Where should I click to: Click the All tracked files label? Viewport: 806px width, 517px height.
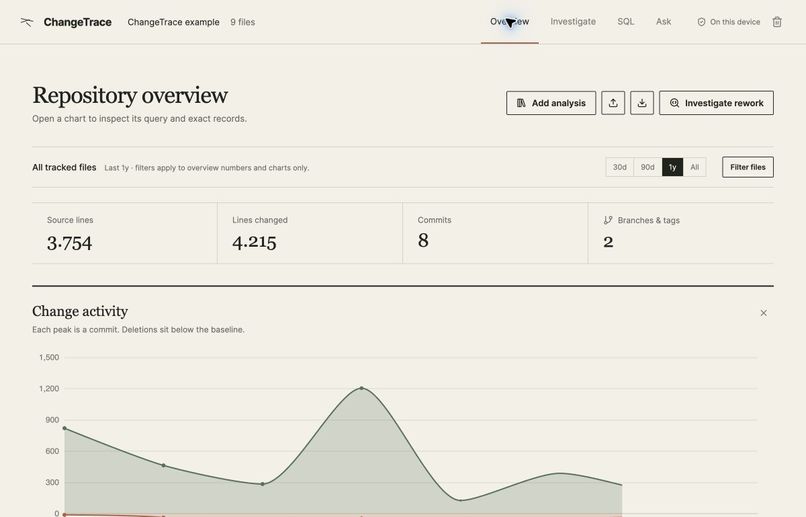click(64, 167)
